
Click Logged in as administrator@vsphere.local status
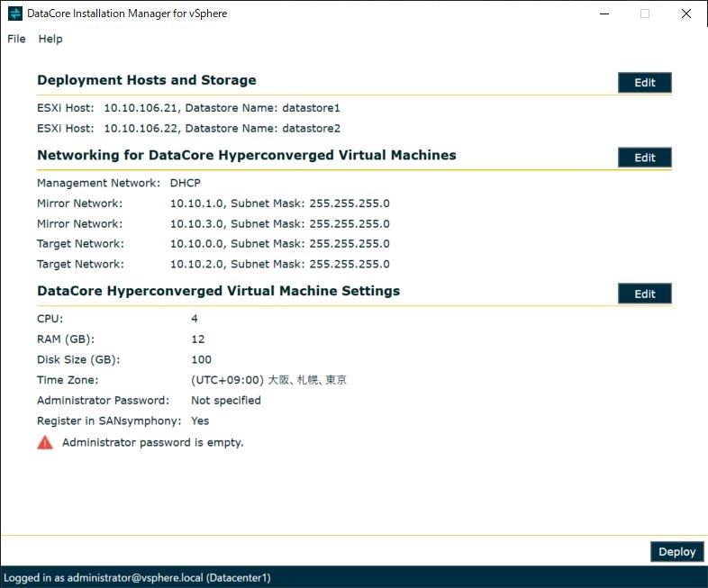[x=137, y=577]
